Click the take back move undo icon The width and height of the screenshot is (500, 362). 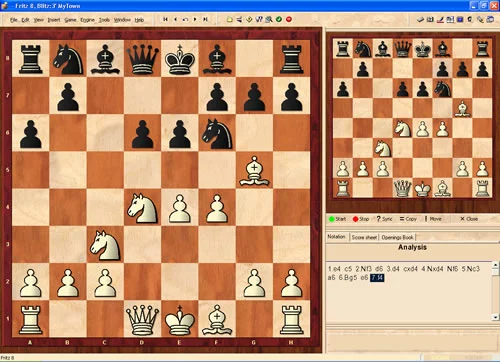[185, 19]
